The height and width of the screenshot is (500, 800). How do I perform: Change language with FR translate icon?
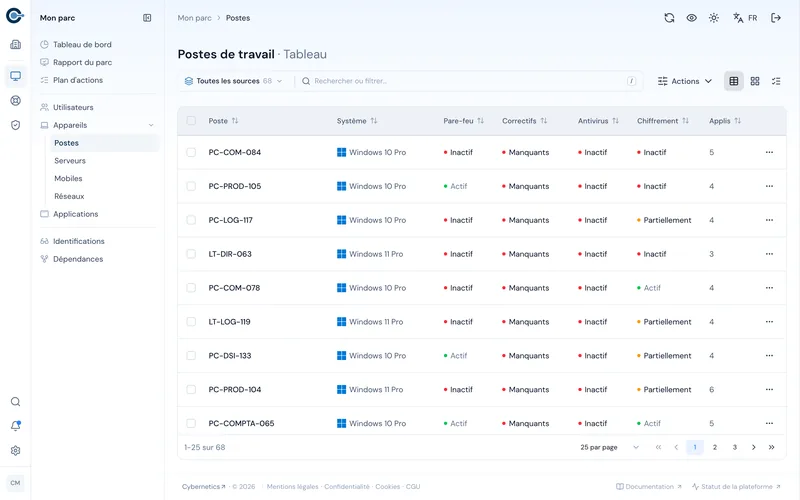coord(745,18)
